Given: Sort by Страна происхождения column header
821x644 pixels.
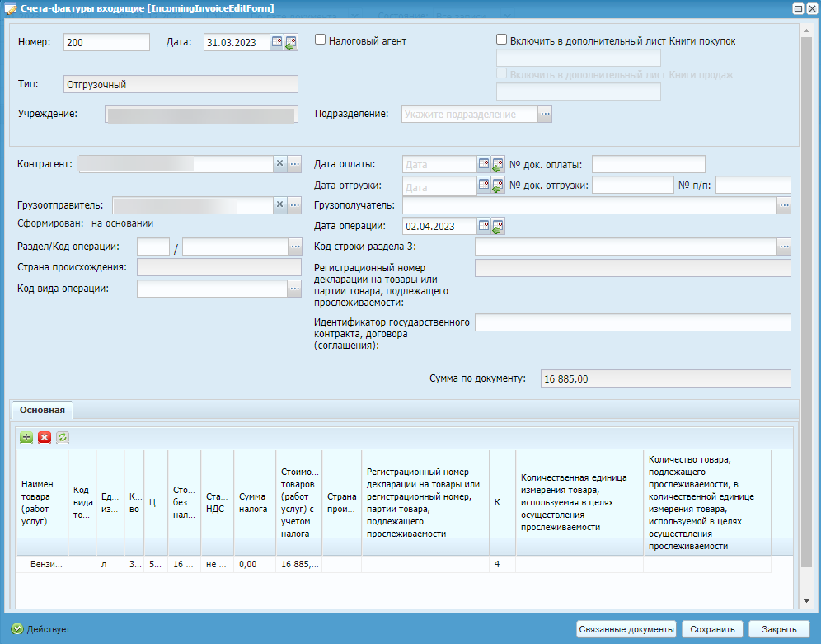Looking at the screenshot, I should point(341,503).
